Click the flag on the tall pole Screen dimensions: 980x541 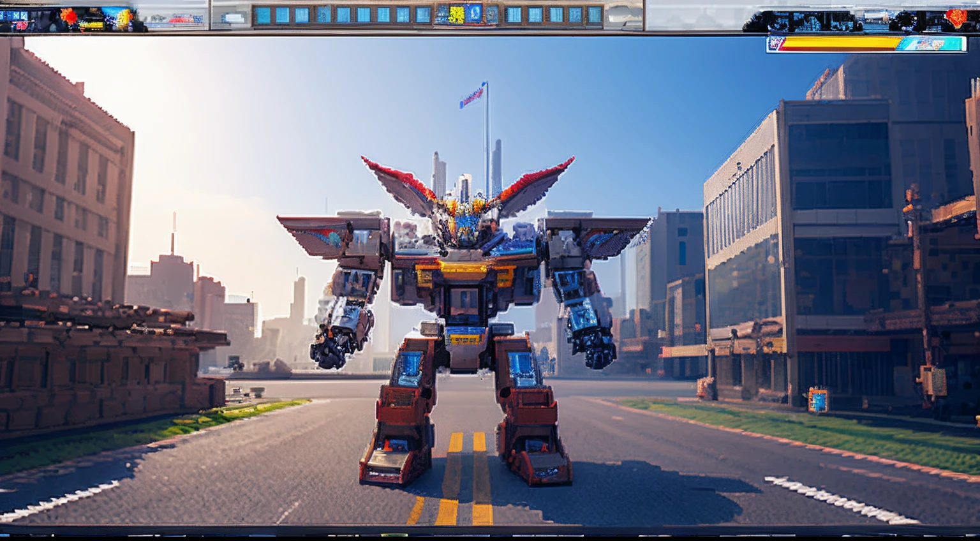471,97
